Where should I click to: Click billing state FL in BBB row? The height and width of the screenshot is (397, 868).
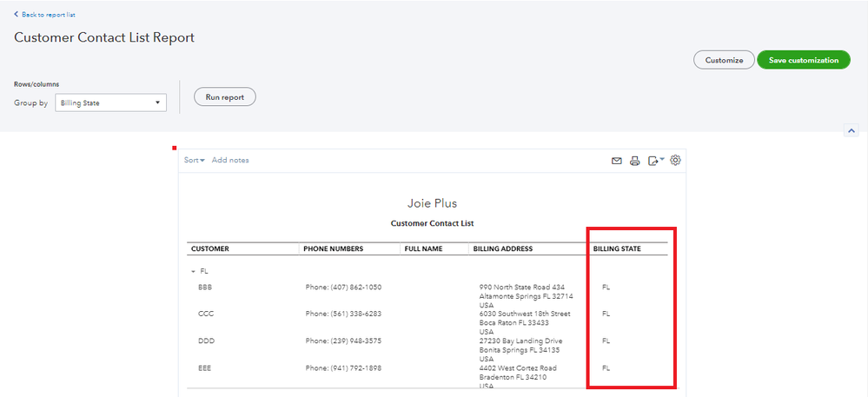pyautogui.click(x=606, y=288)
